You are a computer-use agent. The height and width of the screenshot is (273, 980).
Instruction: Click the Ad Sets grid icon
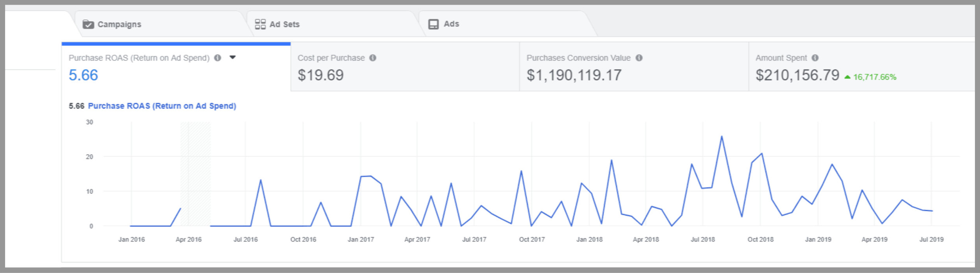pos(260,24)
